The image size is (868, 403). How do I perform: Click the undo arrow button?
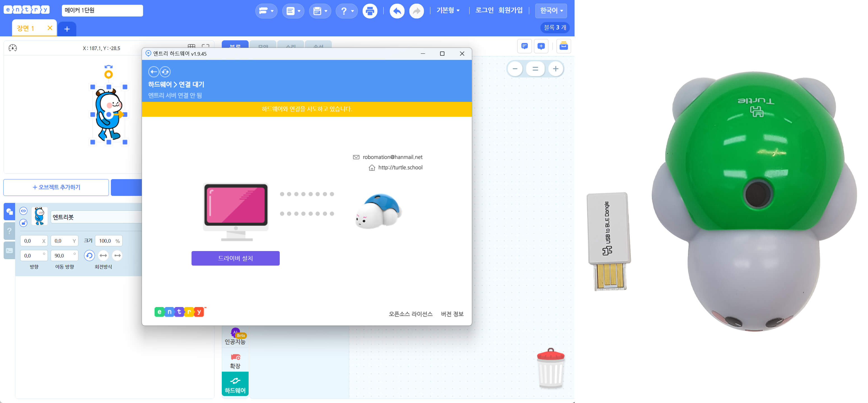pos(397,11)
